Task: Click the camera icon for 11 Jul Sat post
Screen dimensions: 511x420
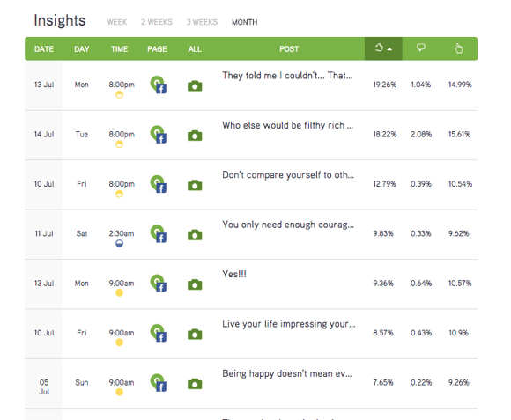Action: tap(195, 235)
